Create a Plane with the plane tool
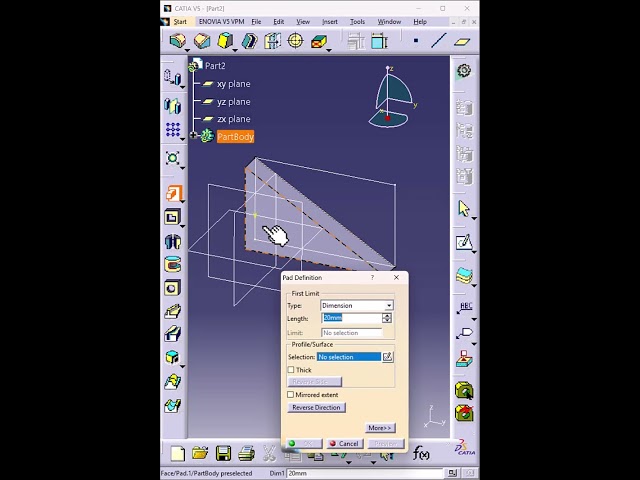This screenshot has width=640, height=480. tap(462, 41)
